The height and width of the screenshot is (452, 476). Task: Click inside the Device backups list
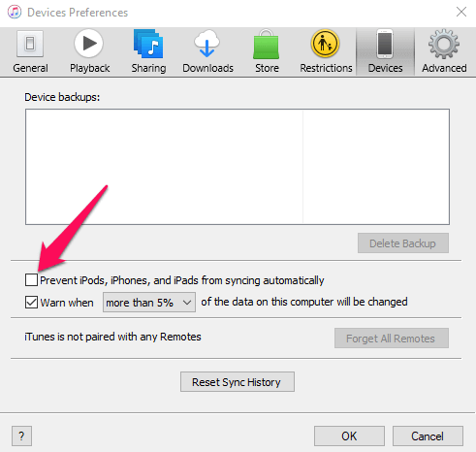coord(238,167)
